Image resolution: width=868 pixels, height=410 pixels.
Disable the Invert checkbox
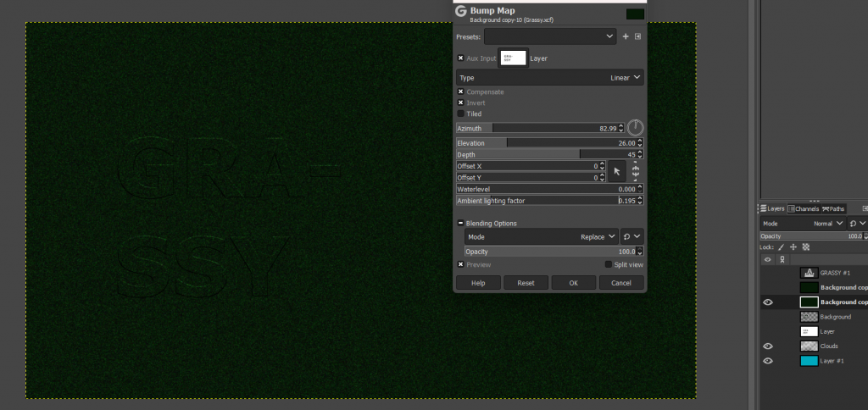pos(460,102)
